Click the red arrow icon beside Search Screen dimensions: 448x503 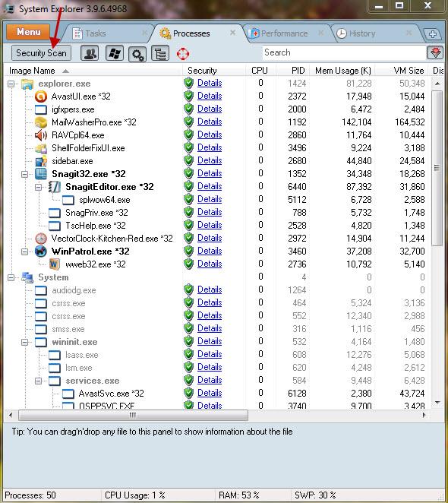point(435,52)
